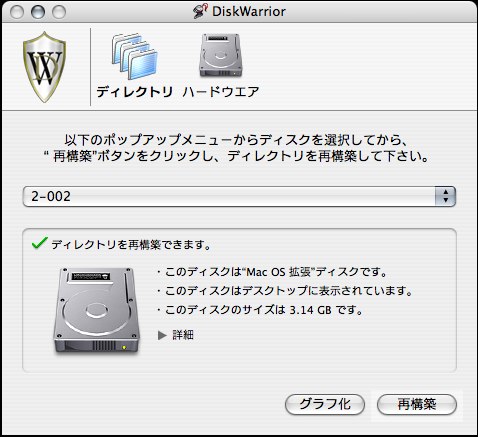Switch to the ハードウエア tab label
This screenshot has height=437, width=478.
pyautogui.click(x=221, y=92)
